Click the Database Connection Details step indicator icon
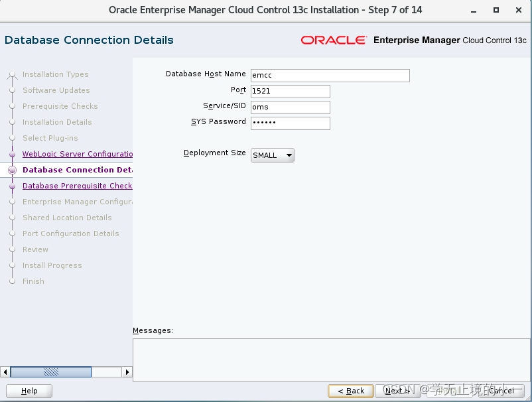The height and width of the screenshot is (402, 532). coord(12,170)
